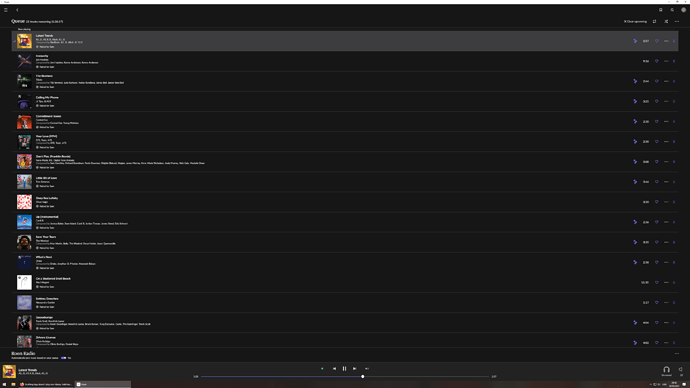Open the Roon Radio section's three-dot menu
690x388 pixels.
pyautogui.click(x=677, y=353)
